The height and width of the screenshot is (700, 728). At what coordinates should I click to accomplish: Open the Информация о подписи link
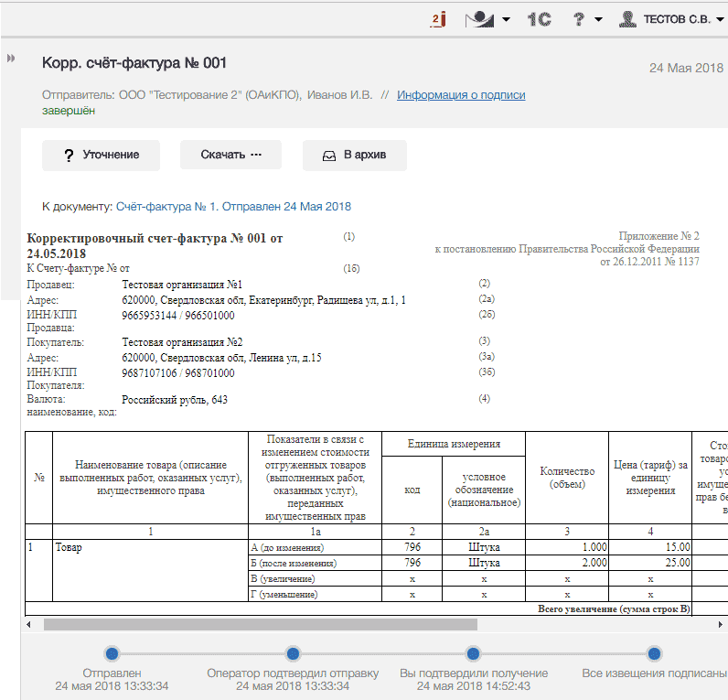[461, 95]
